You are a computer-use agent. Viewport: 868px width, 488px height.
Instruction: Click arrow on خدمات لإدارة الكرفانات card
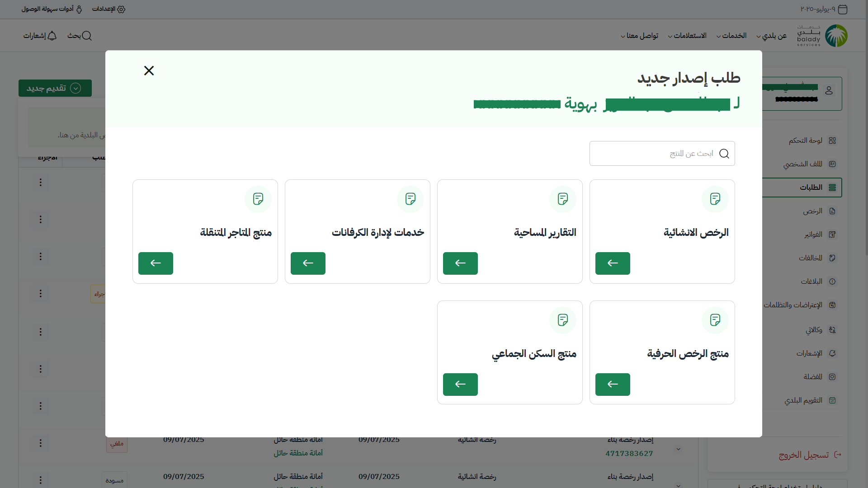pyautogui.click(x=308, y=263)
